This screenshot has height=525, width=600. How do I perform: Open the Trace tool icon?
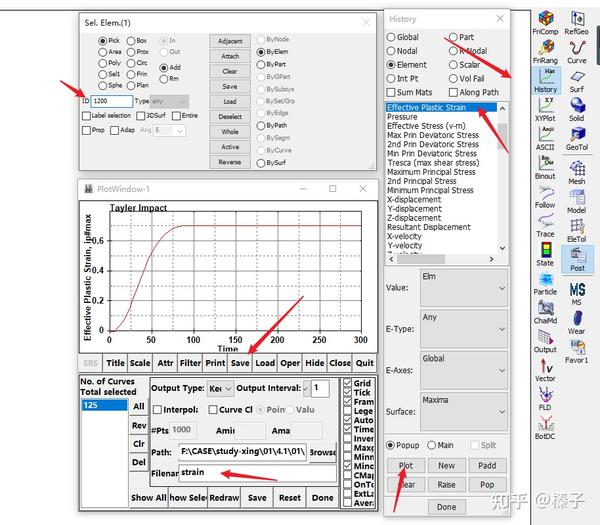[545, 226]
